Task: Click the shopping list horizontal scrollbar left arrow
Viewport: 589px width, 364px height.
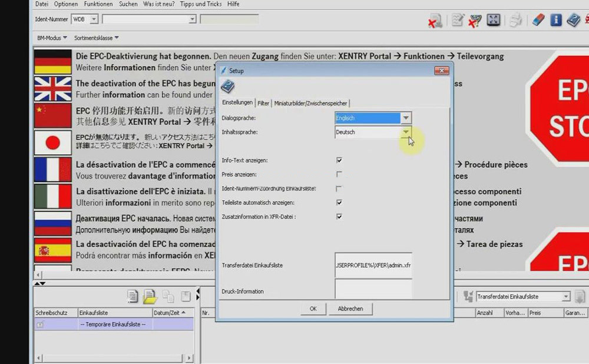Action: pos(39,358)
